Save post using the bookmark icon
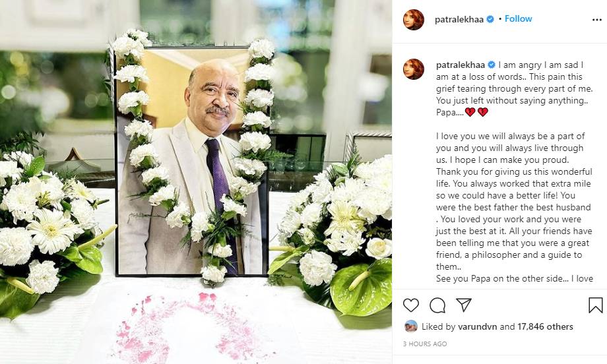This screenshot has height=364, width=607. (595, 305)
